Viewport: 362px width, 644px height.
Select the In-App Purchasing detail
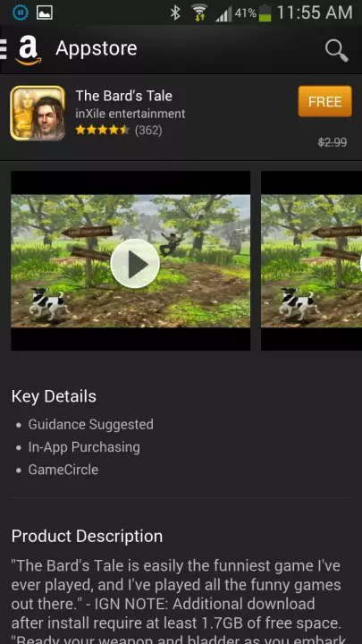click(84, 447)
